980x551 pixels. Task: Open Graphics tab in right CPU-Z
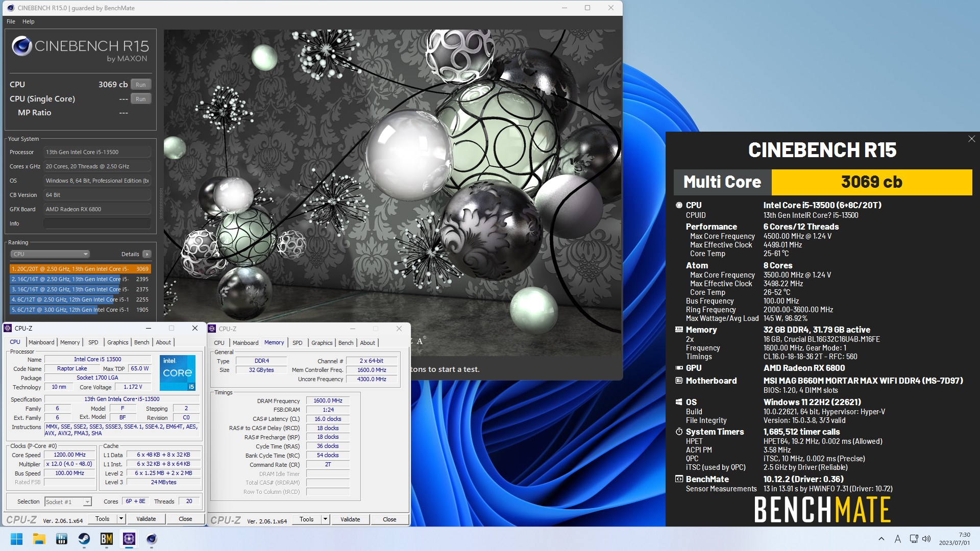click(322, 343)
